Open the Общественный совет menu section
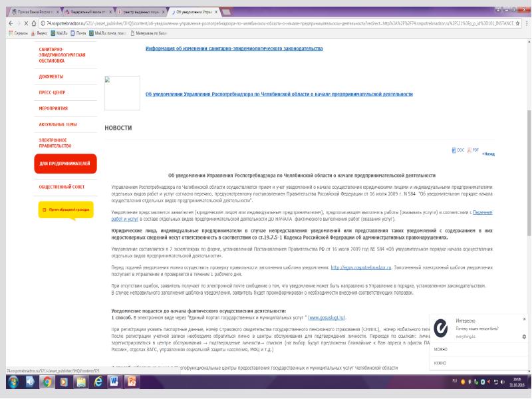The image size is (532, 399). click(x=62, y=187)
